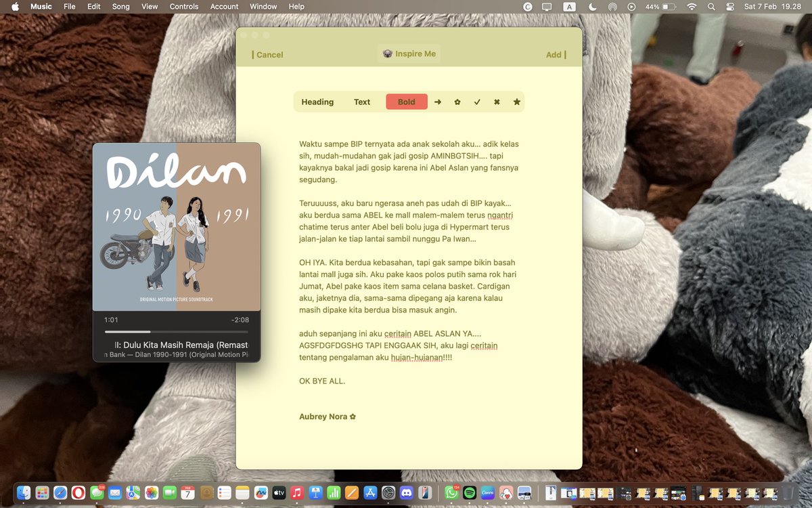Image resolution: width=812 pixels, height=508 pixels.
Task: Click the 'Aubrey Nora' signature line
Action: coord(328,417)
